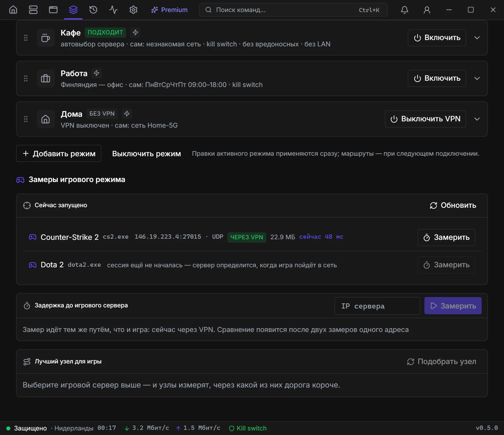Click the briefcase icon of Работа
This screenshot has width=504, height=435.
tap(46, 78)
